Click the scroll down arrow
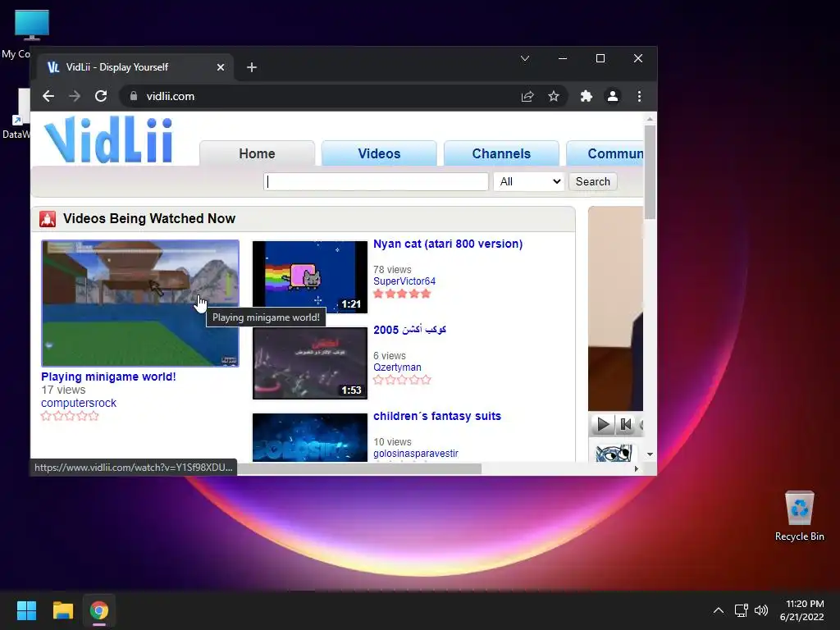 (650, 454)
